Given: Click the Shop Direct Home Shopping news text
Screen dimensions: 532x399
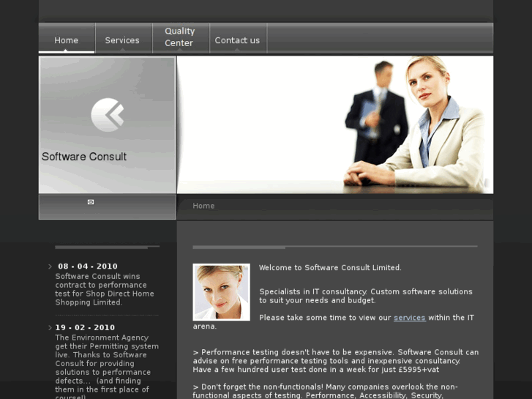Looking at the screenshot, I should tap(105, 289).
